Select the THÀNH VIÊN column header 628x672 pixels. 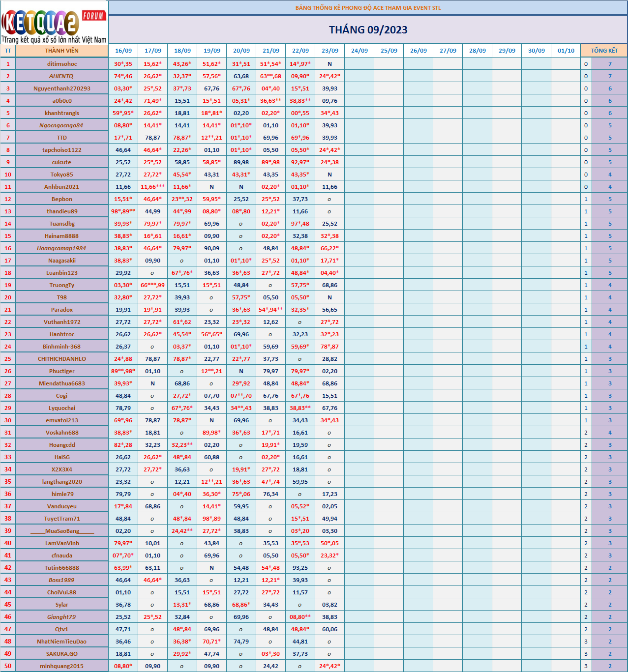(61, 51)
